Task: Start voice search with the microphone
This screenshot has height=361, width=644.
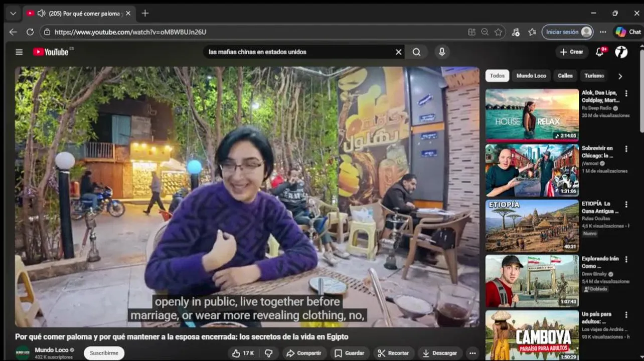Action: point(442,52)
